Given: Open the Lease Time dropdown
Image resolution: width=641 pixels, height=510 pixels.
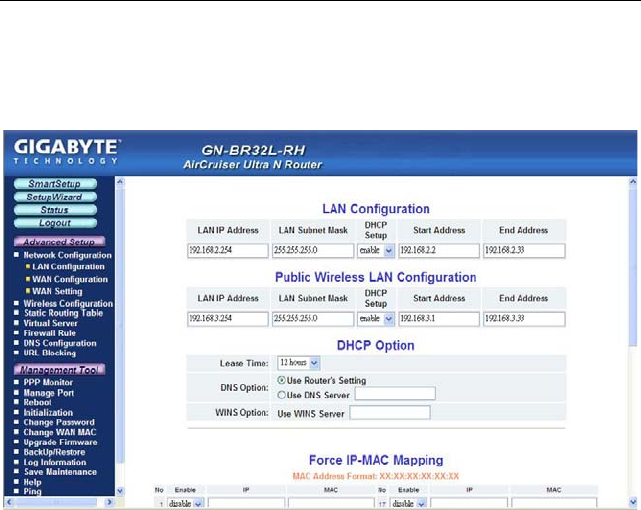Looking at the screenshot, I should 298,363.
